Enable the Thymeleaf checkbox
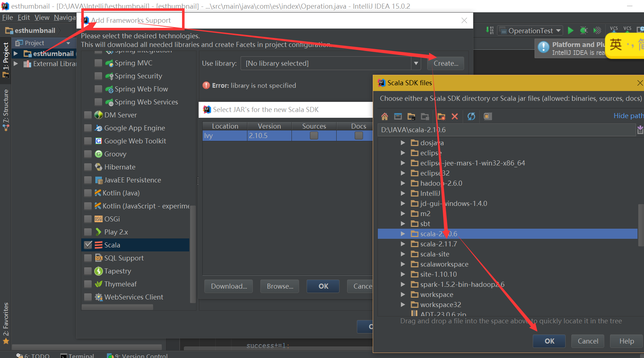Screen dimensions: 644x358 pos(88,284)
